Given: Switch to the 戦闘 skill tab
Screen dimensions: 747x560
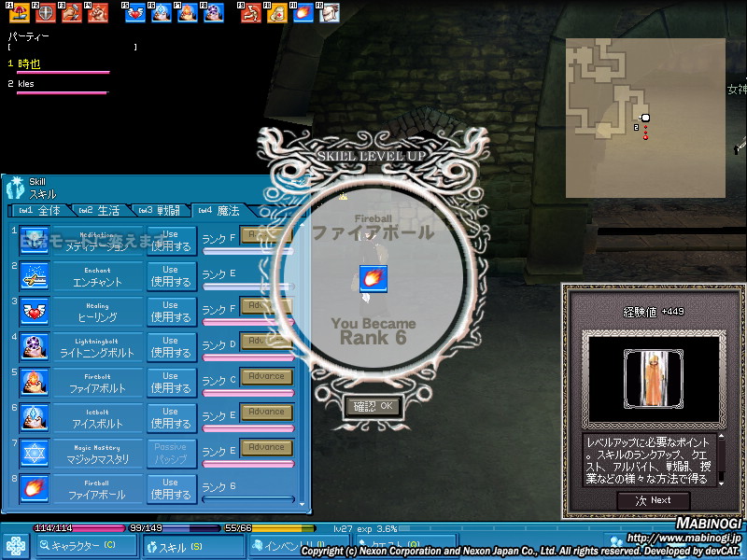Looking at the screenshot, I should coord(159,211).
